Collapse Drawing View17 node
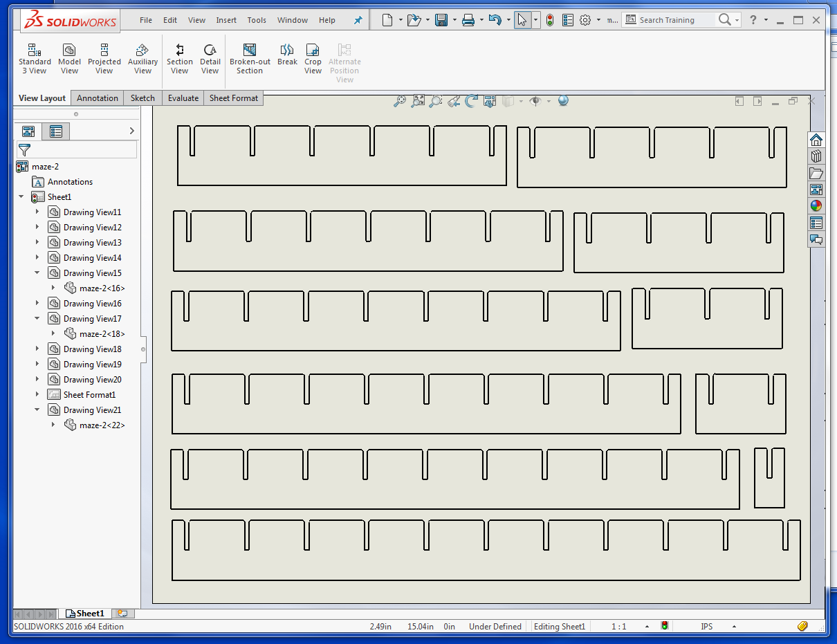Viewport: 837px width, 644px height. [x=37, y=319]
